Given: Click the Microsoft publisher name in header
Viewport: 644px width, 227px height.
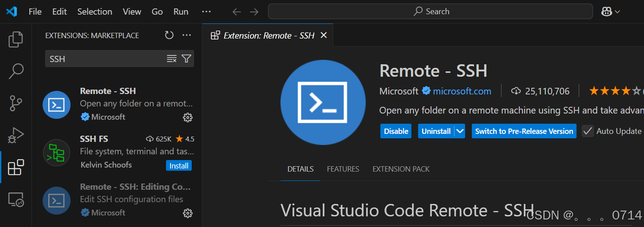Looking at the screenshot, I should (399, 91).
